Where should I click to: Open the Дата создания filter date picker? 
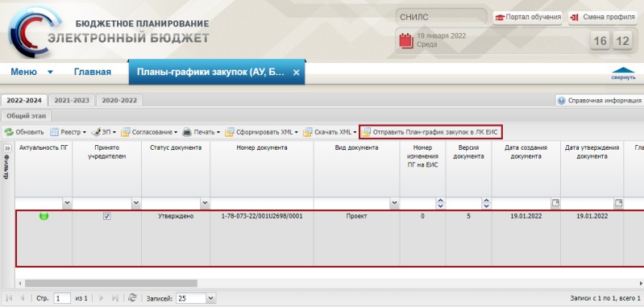[555, 203]
